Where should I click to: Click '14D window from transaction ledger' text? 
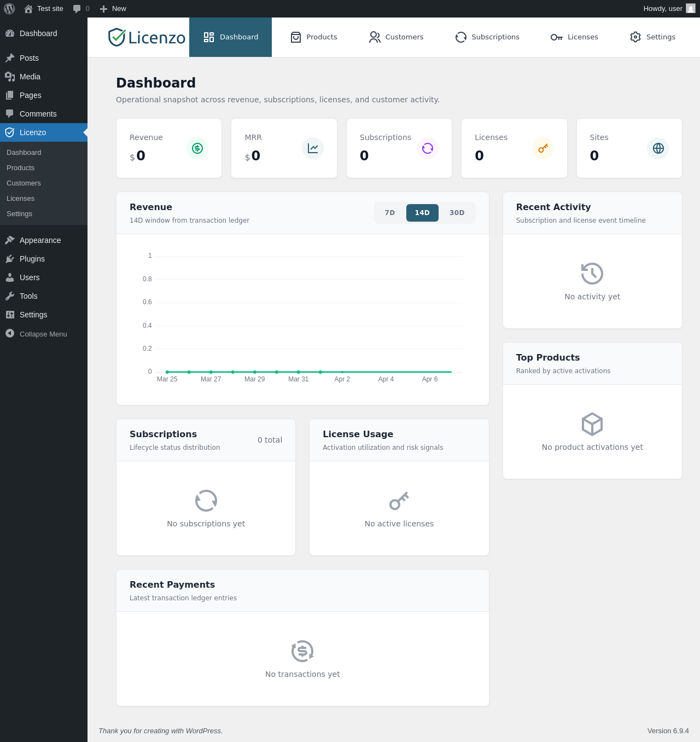click(189, 221)
